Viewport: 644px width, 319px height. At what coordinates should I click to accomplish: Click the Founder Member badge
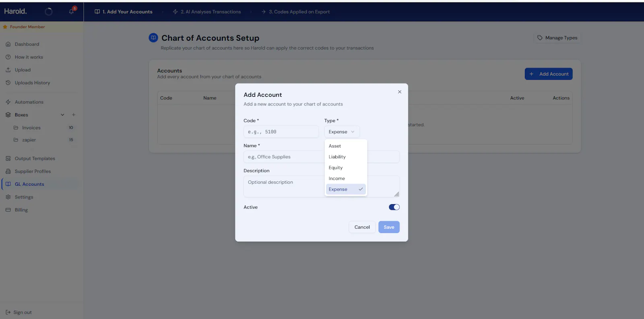[x=27, y=27]
